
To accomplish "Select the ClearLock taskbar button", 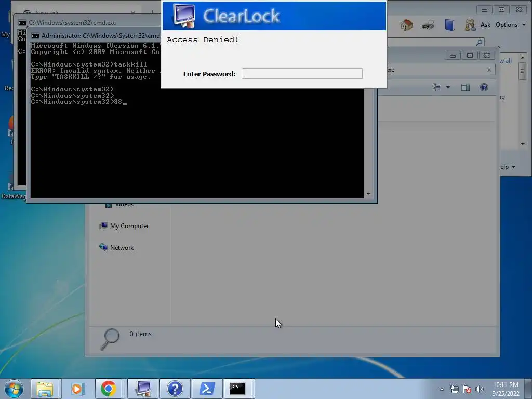I will pyautogui.click(x=143, y=389).
